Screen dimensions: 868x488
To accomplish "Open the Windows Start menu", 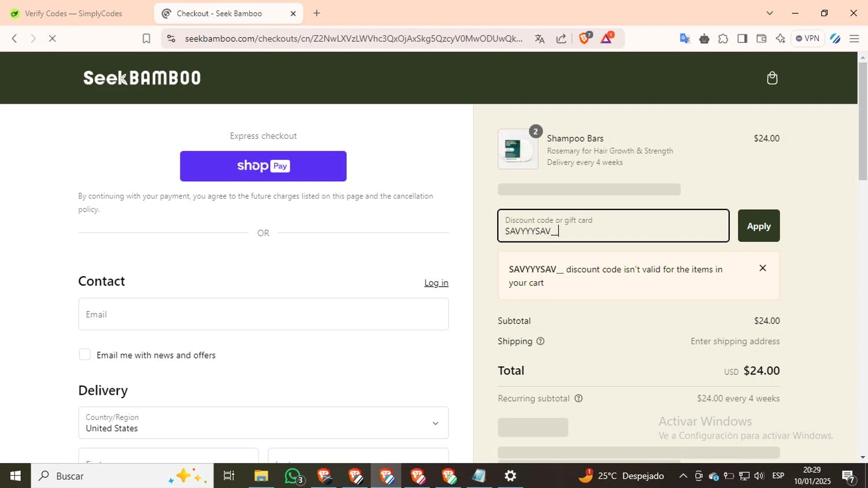I will pos(15,476).
